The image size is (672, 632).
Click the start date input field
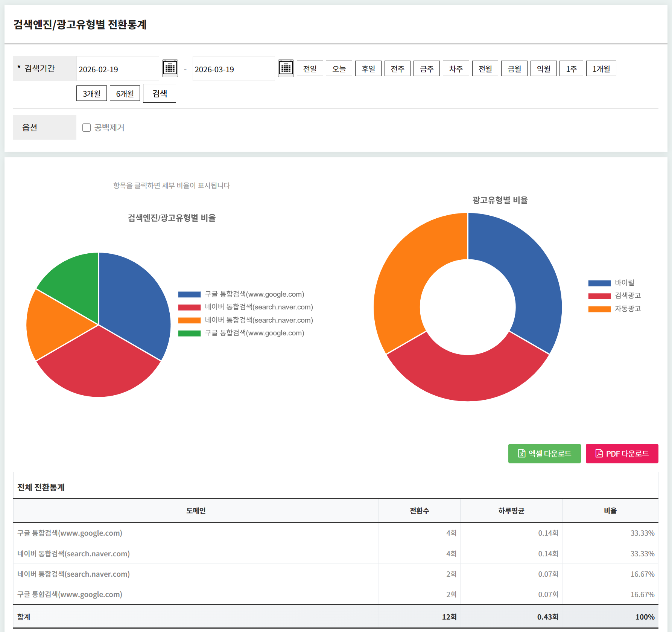pos(117,69)
